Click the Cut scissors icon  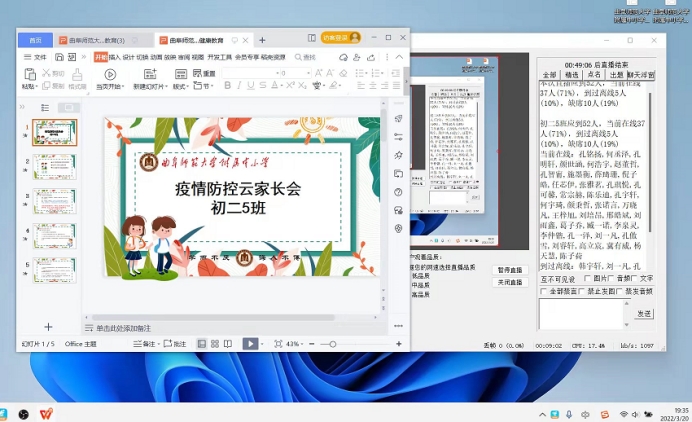click(46, 73)
